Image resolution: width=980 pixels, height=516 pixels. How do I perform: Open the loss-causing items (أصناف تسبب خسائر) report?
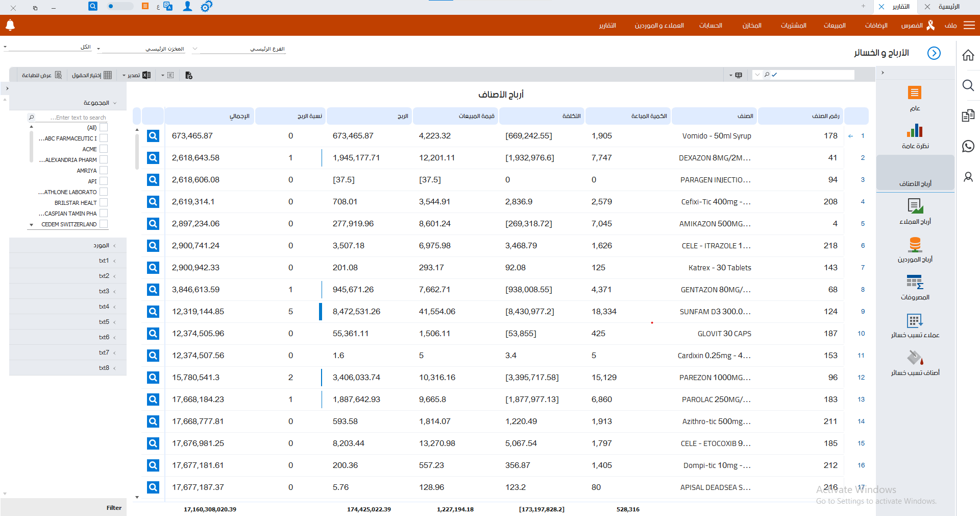(x=915, y=363)
